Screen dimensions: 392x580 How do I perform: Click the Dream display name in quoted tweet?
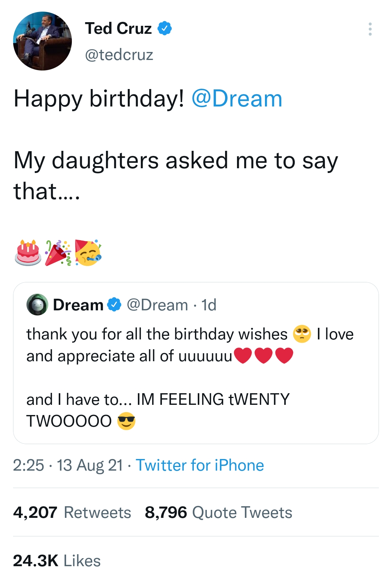click(78, 305)
